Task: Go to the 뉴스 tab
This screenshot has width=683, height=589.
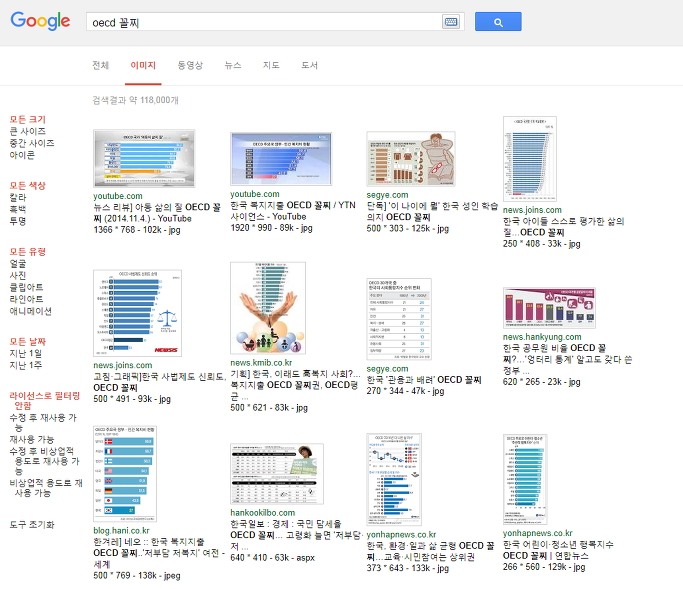Action: 233,65
